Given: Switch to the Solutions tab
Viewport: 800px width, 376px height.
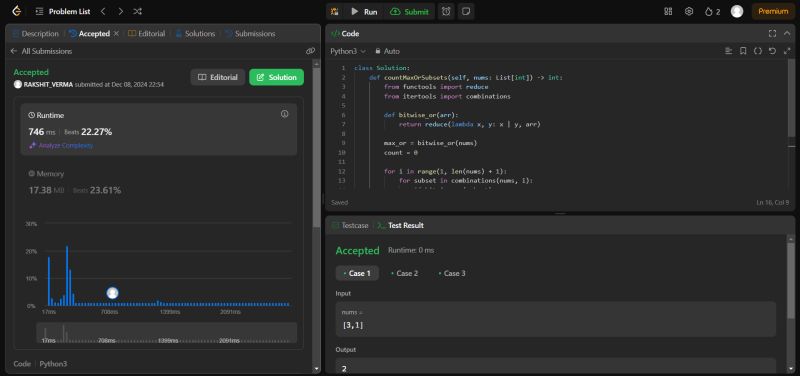Looking at the screenshot, I should tap(195, 34).
